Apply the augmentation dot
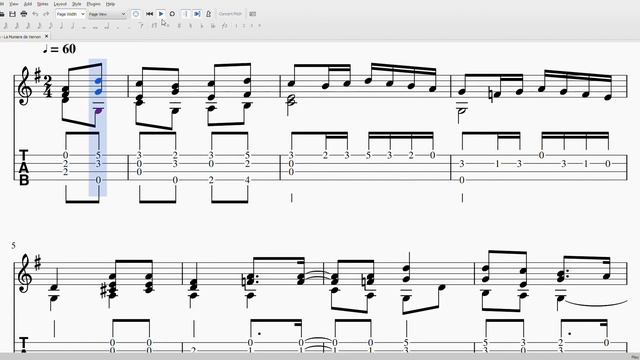The width and height of the screenshot is (640, 360). [x=118, y=27]
